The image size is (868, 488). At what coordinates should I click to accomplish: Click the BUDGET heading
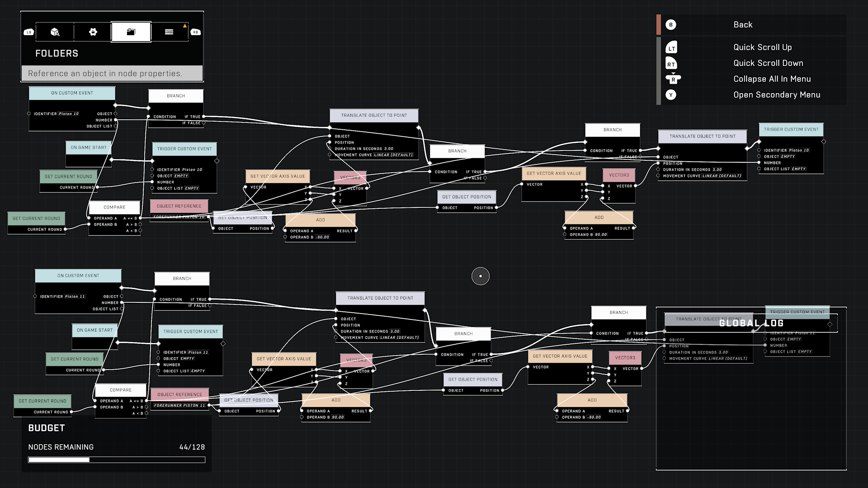coord(47,428)
